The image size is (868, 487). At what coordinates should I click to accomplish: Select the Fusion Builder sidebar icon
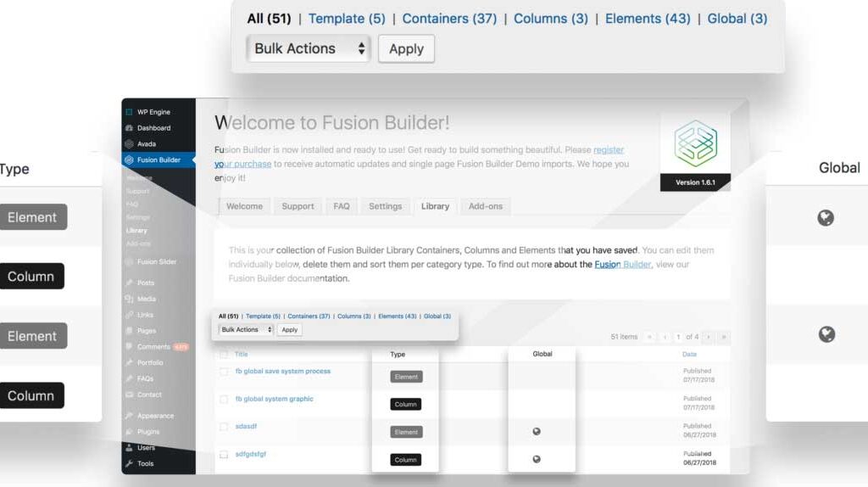[x=129, y=160]
